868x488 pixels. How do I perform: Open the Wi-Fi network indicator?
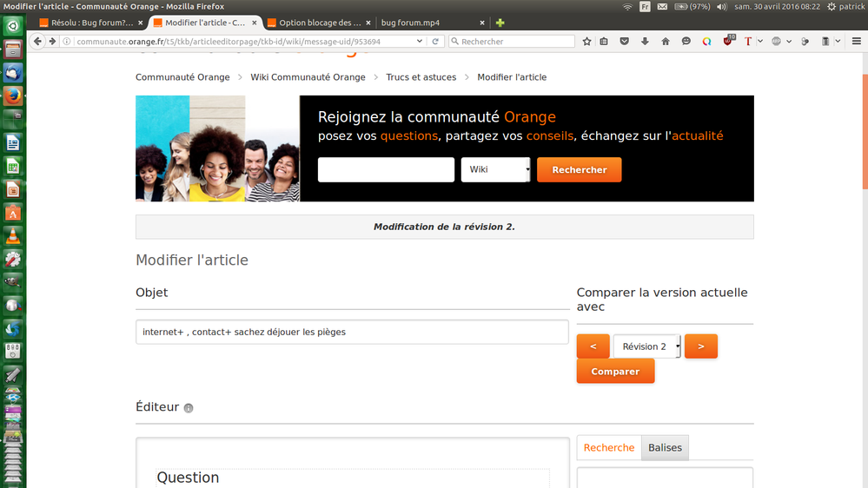pos(627,7)
